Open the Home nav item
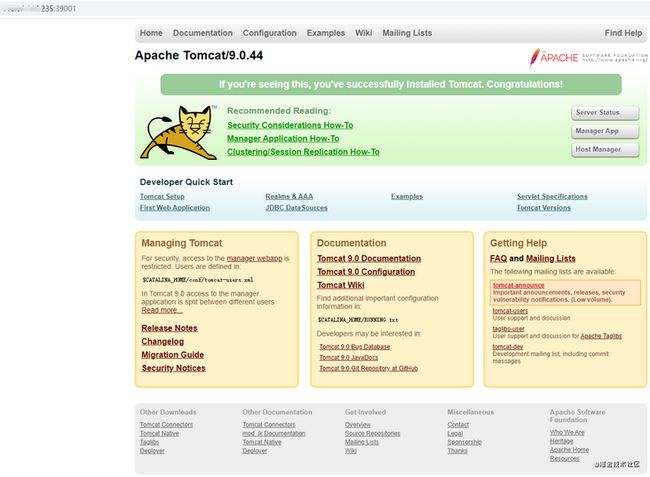The width and height of the screenshot is (650, 477). click(x=151, y=33)
